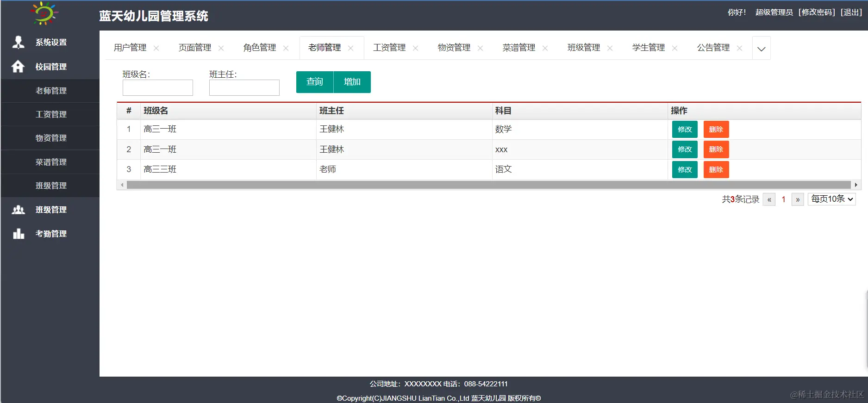This screenshot has height=403, width=868.
Task: Collapse 校园管理 menu section
Action: (50, 67)
